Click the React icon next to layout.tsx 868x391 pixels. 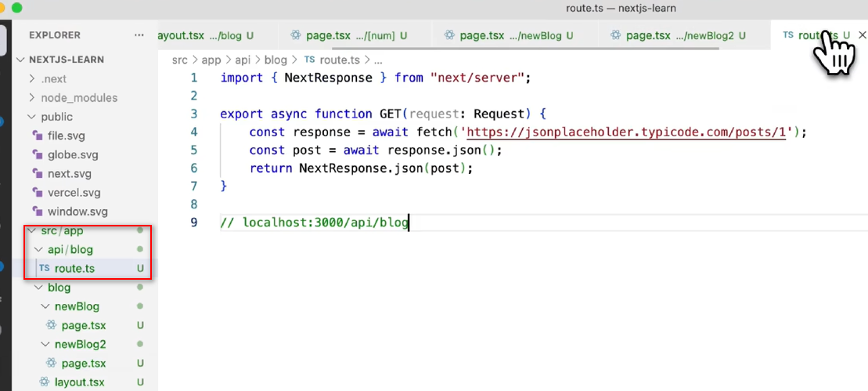coord(45,382)
